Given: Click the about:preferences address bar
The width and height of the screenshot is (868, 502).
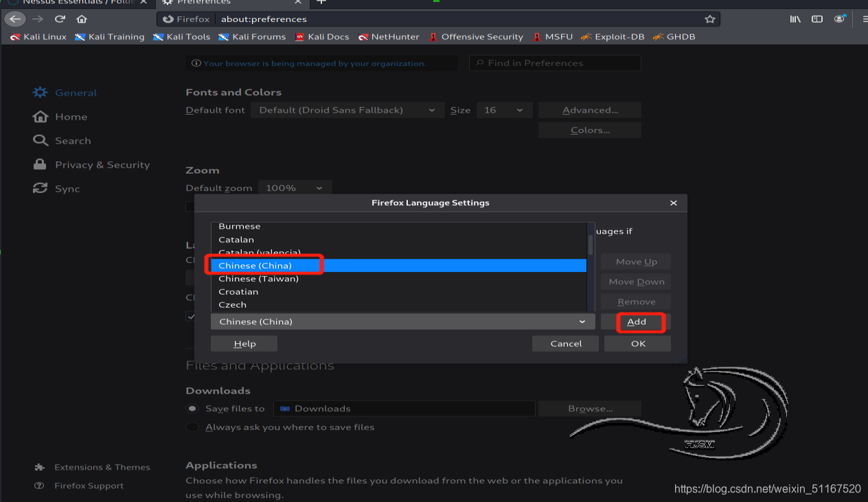Looking at the screenshot, I should point(439,19).
